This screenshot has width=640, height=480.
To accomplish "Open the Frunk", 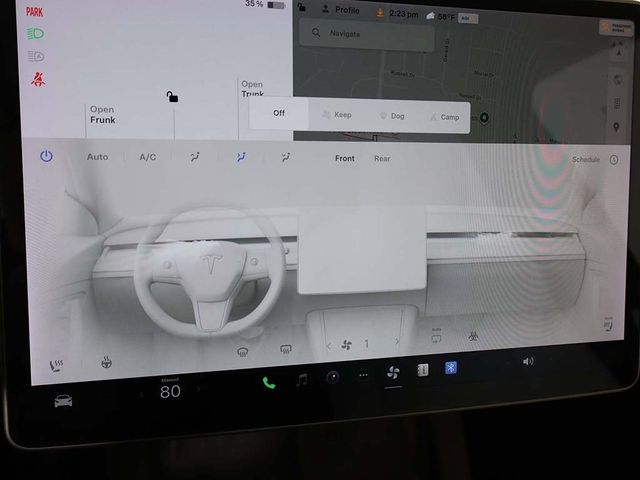I will click(x=102, y=115).
